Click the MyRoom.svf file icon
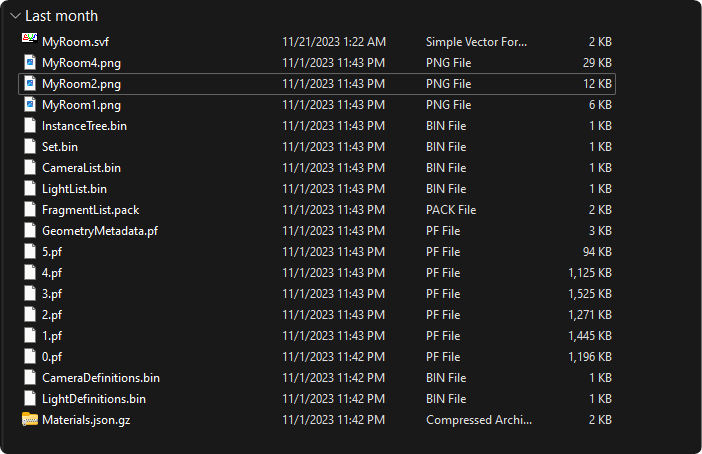 29,42
